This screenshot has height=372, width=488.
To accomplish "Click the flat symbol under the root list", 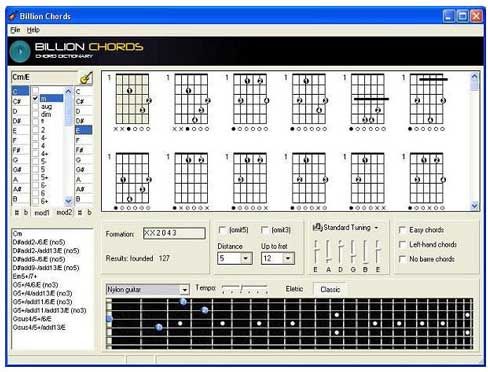I will coord(26,212).
